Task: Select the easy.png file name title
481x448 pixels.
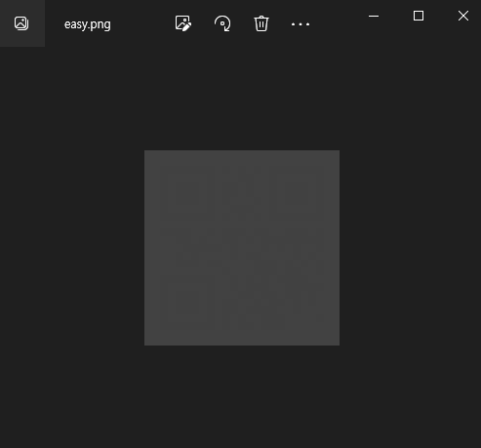Action: click(88, 24)
